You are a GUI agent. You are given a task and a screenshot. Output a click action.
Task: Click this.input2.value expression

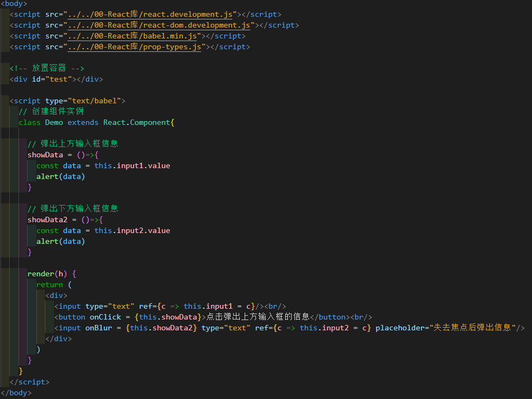click(132, 230)
